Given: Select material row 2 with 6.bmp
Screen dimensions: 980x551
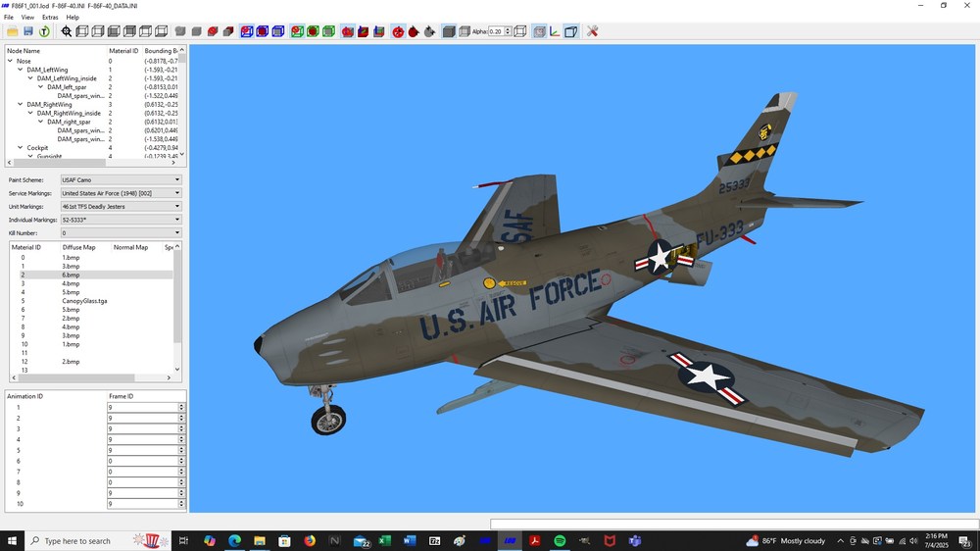Looking at the screenshot, I should point(92,275).
